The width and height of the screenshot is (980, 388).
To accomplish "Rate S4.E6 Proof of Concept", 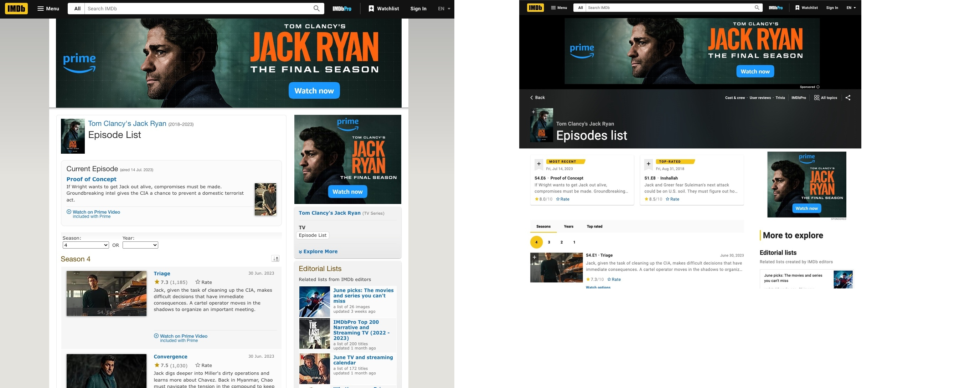I will tap(563, 199).
